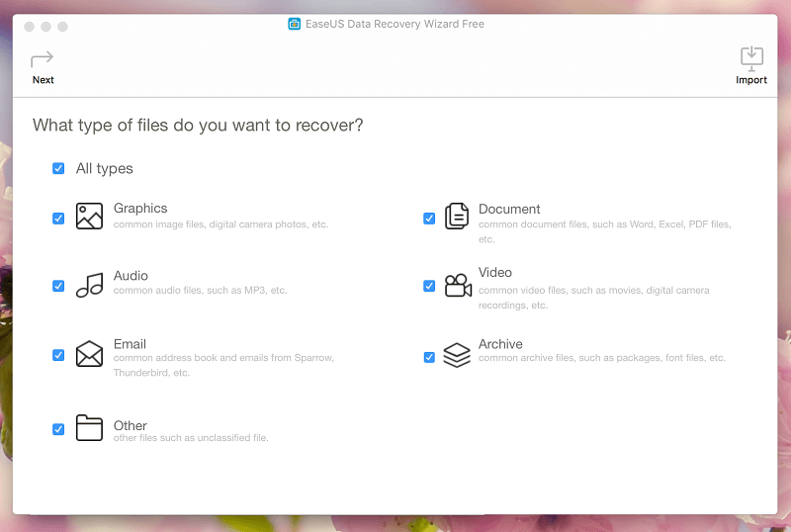Click the Import icon
This screenshot has height=532, width=791.
751,58
